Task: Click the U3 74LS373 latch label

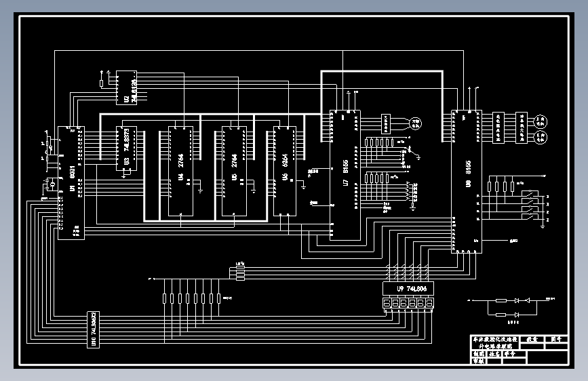Action: (x=126, y=146)
